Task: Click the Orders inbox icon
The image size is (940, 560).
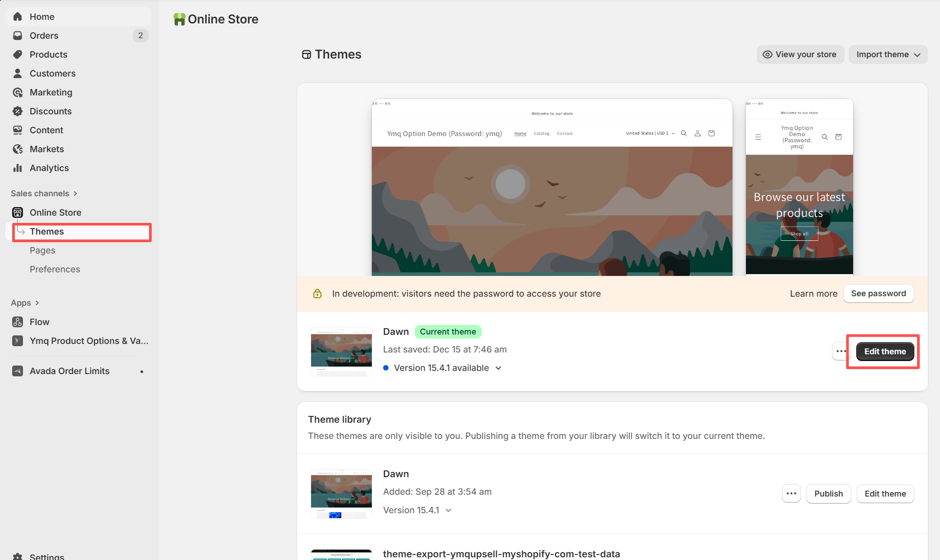Action: click(18, 36)
